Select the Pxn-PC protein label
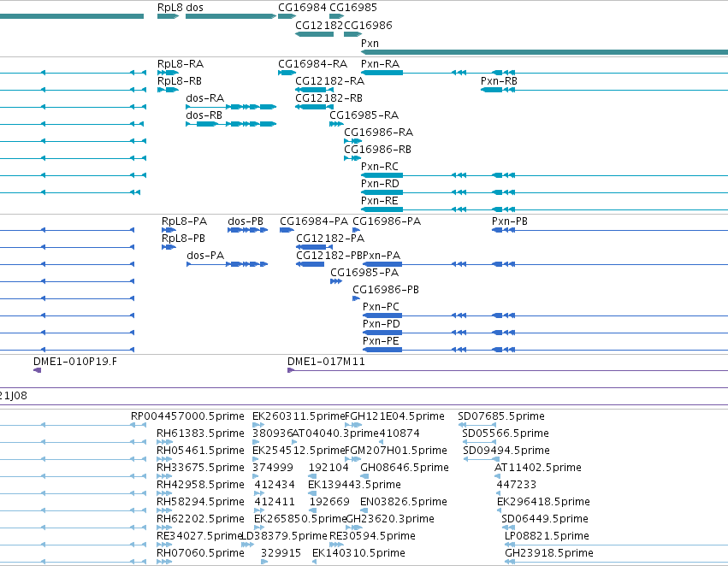 [382, 307]
